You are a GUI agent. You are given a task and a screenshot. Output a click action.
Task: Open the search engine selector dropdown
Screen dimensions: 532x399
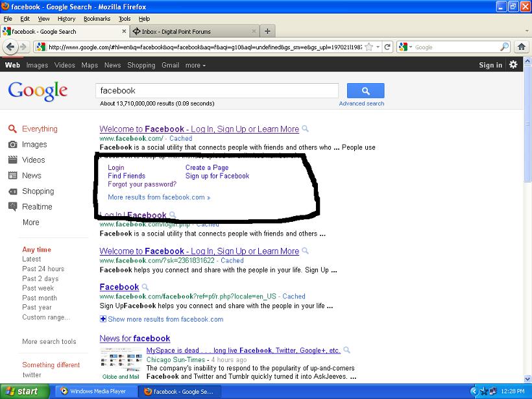(x=405, y=47)
